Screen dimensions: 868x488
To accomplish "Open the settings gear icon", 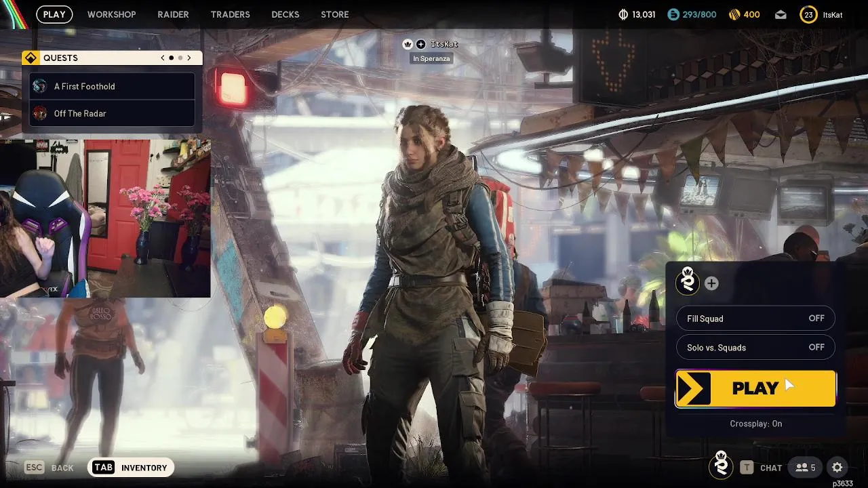I will [x=837, y=468].
